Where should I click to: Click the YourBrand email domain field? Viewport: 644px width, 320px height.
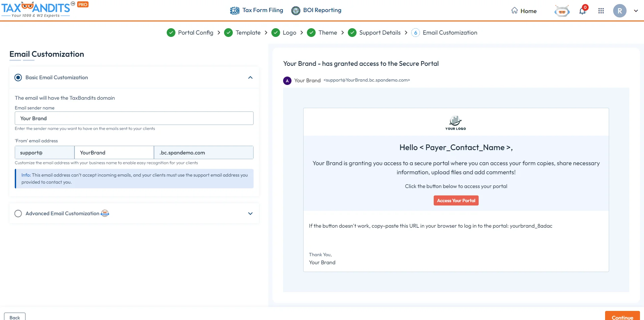tap(114, 152)
